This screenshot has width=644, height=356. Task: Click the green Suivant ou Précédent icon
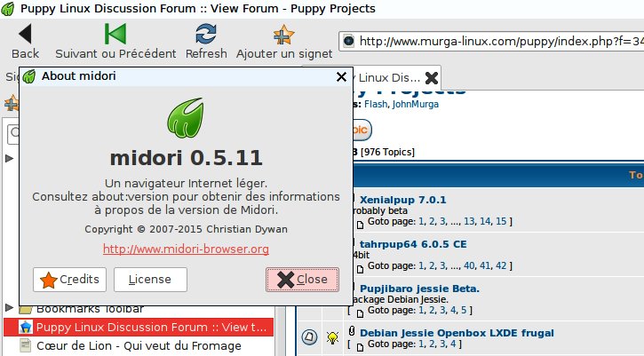(115, 34)
